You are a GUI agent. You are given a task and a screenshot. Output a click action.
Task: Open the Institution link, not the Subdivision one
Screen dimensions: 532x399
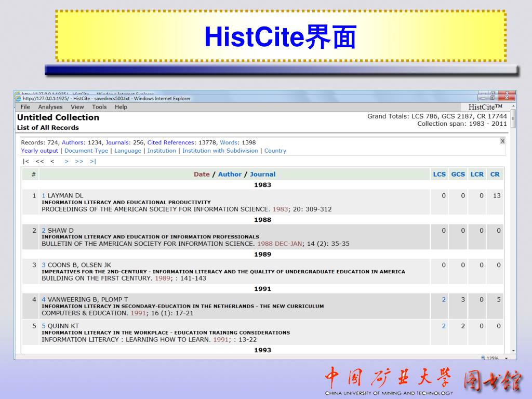162,151
